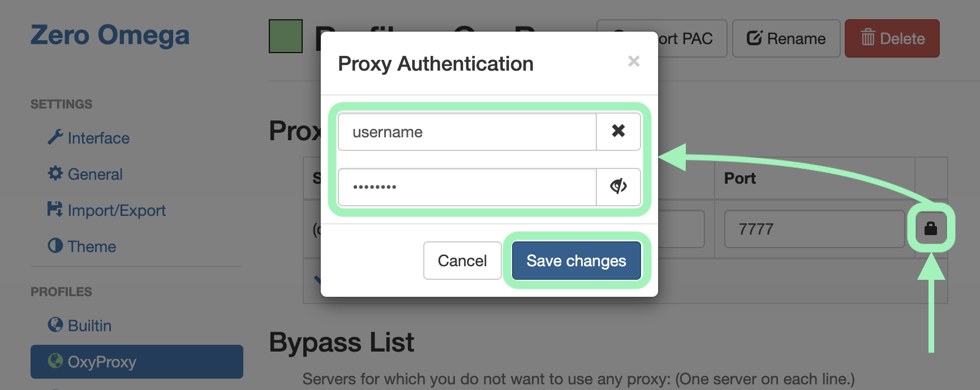
Task: Go to Import/Export settings
Action: point(116,210)
